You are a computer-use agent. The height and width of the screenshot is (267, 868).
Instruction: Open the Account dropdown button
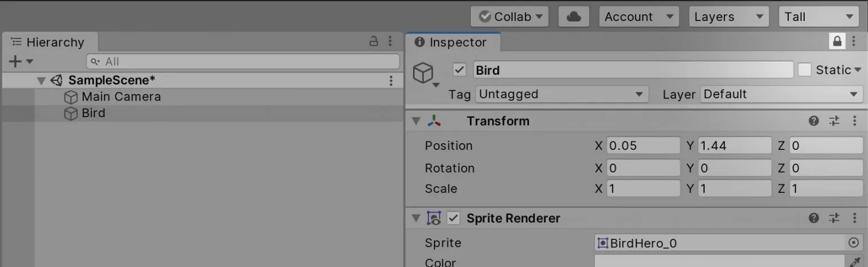tap(638, 16)
